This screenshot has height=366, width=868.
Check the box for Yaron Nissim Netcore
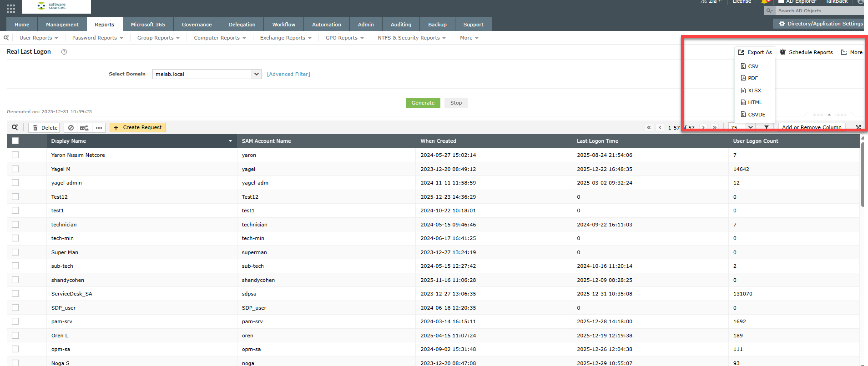(15, 155)
